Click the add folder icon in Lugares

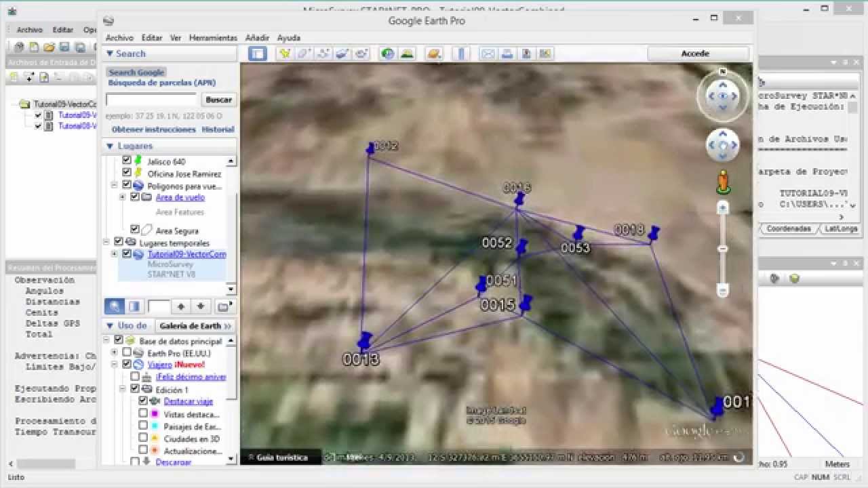point(224,306)
